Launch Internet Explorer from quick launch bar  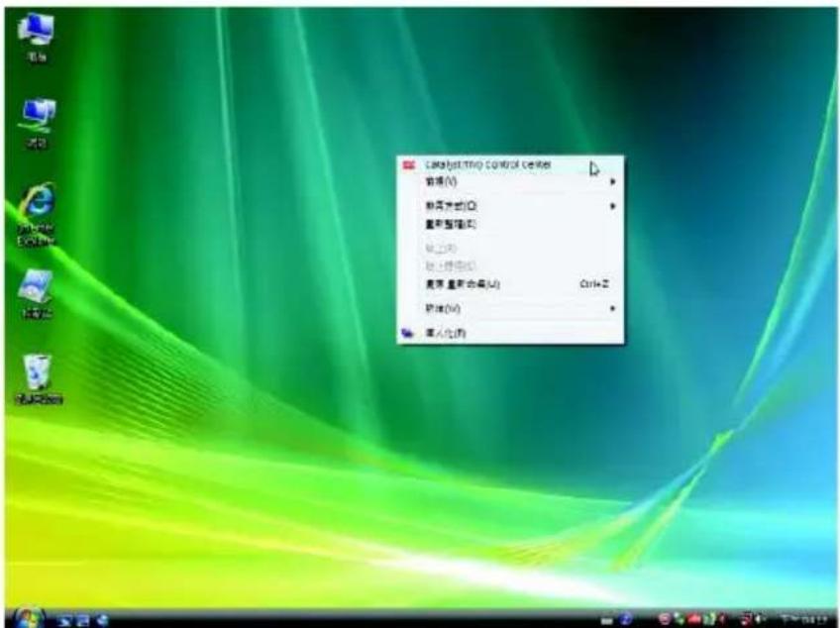102,620
